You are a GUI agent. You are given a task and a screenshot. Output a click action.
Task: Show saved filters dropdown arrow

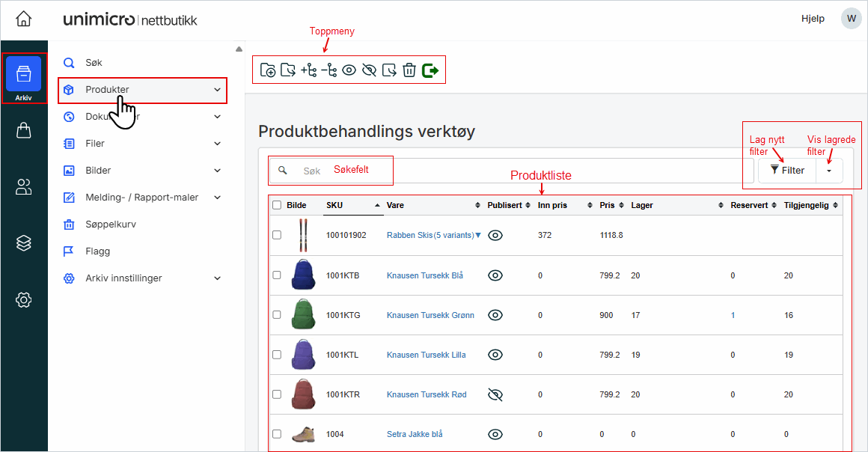(x=828, y=171)
